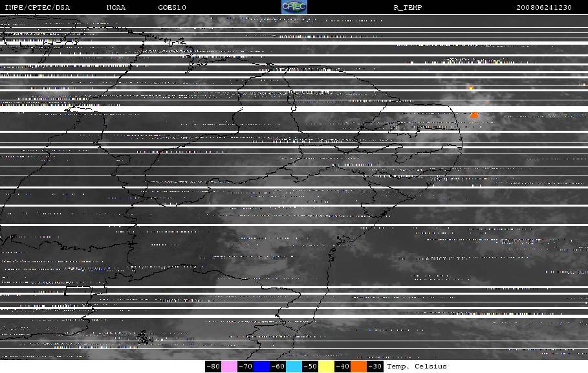Click the cyan -60 legend swatch
Screen dimensions: 588x373
pos(294,367)
